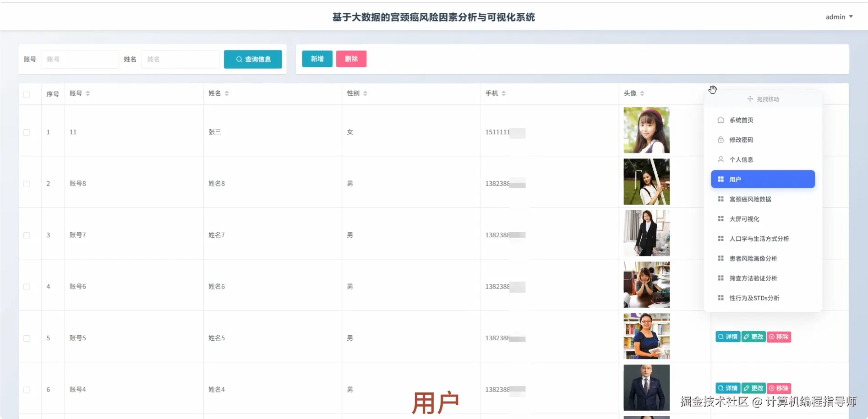868x419 pixels.
Task: Toggle the select-all checkbox in the table header
Action: (x=27, y=94)
